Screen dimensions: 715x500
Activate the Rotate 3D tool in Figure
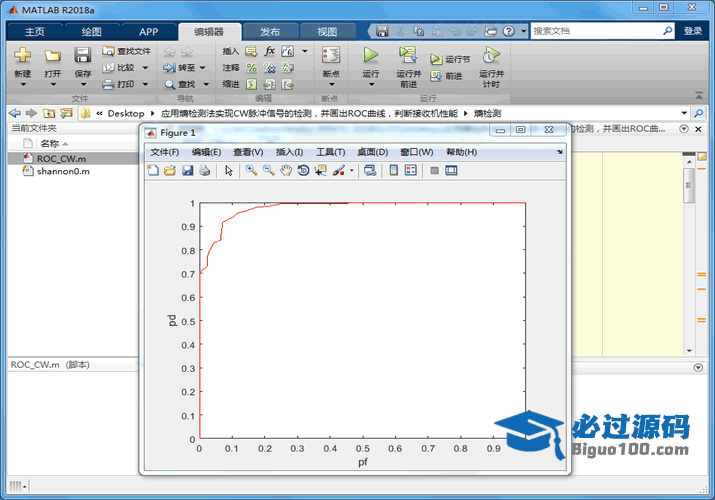303,170
